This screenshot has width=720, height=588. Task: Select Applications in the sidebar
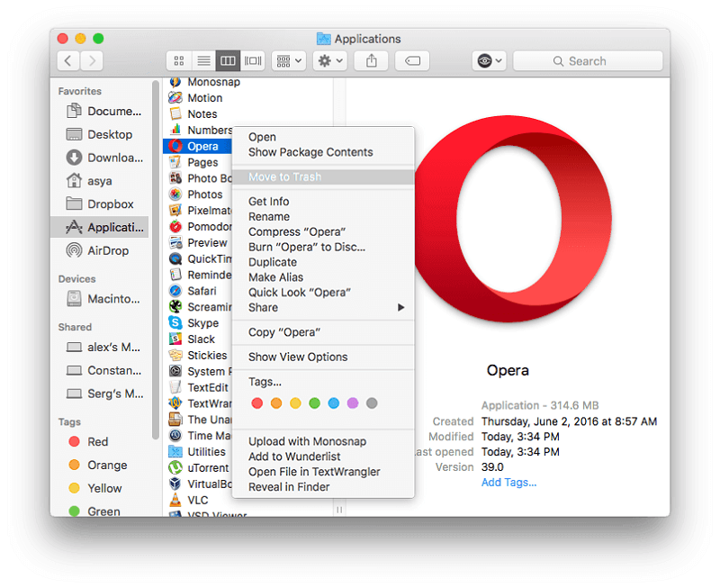tap(100, 227)
